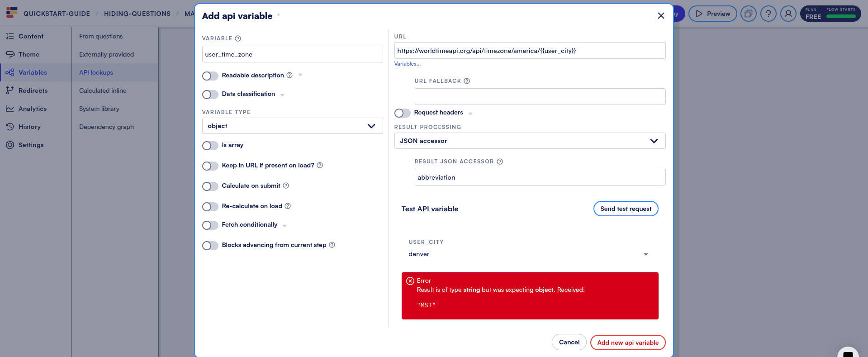Click help icon for Keep in URL option

(320, 165)
